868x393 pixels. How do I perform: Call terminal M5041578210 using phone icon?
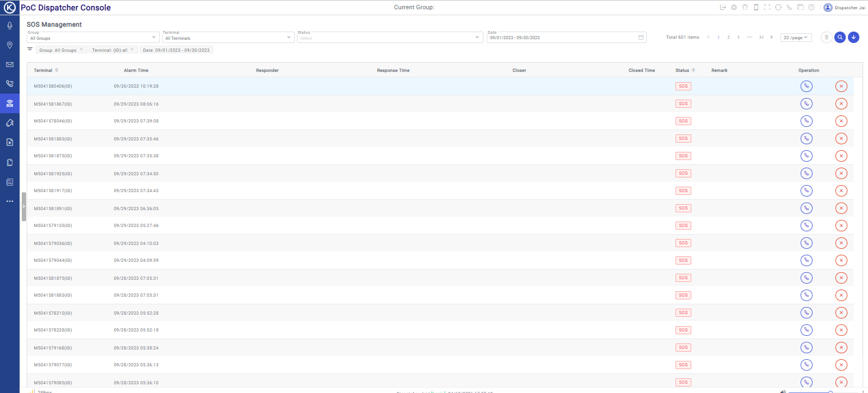point(807,312)
